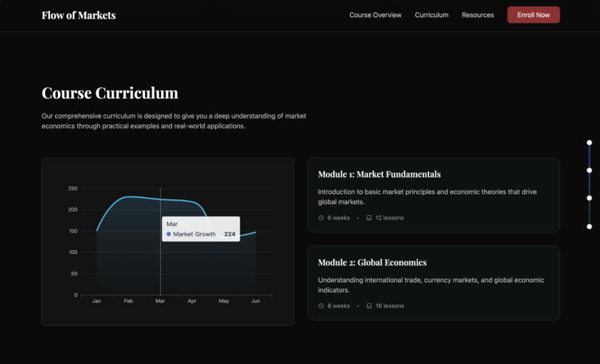Click the '6 weeks' text in Module 1
Screen dimensions: 600x364
click(339, 218)
